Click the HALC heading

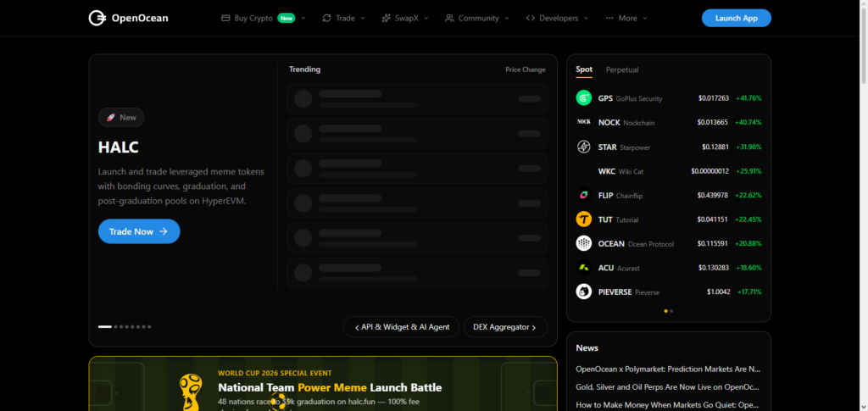[119, 147]
